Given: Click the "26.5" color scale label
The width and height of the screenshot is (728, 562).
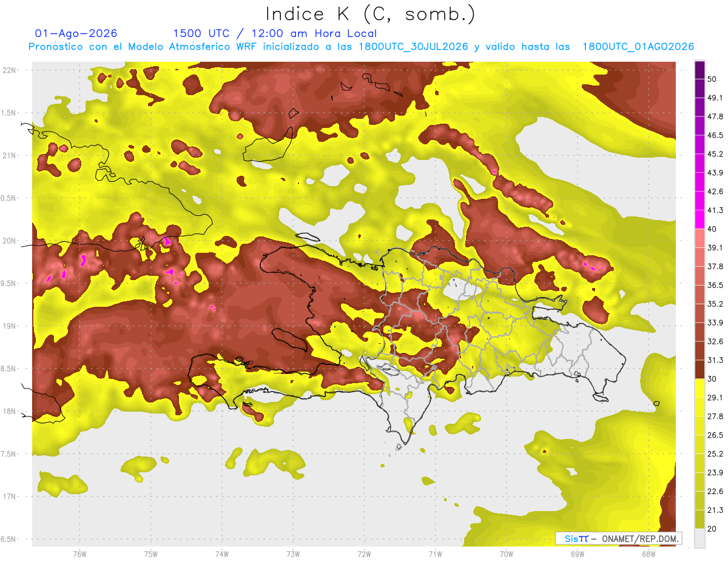Looking at the screenshot, I should pos(715,435).
